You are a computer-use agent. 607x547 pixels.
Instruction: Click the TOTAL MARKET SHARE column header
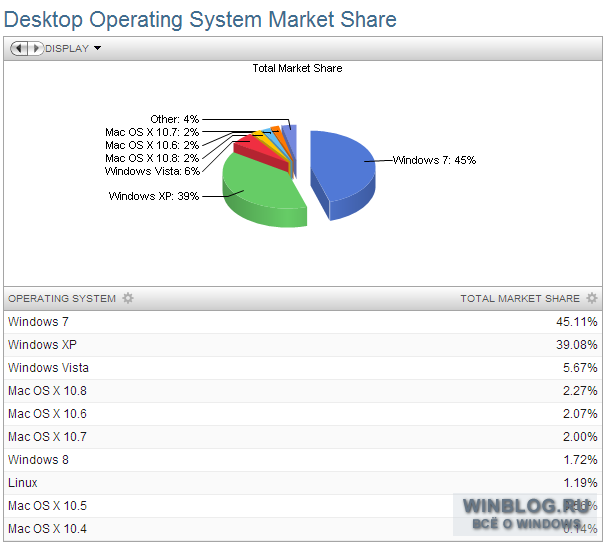click(x=520, y=298)
